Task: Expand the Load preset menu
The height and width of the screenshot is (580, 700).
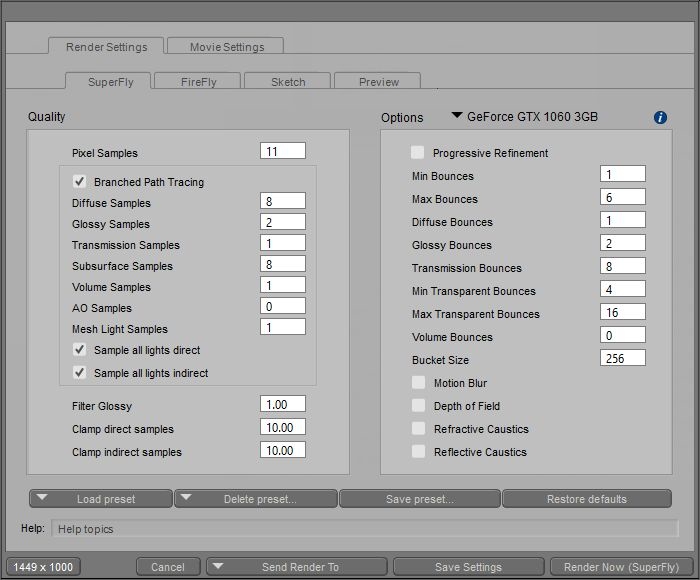Action: point(101,499)
